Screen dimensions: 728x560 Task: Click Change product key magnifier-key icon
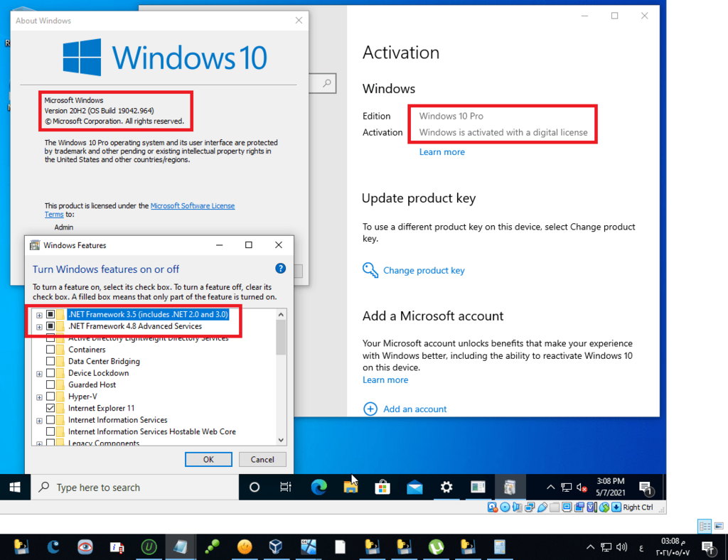click(370, 270)
